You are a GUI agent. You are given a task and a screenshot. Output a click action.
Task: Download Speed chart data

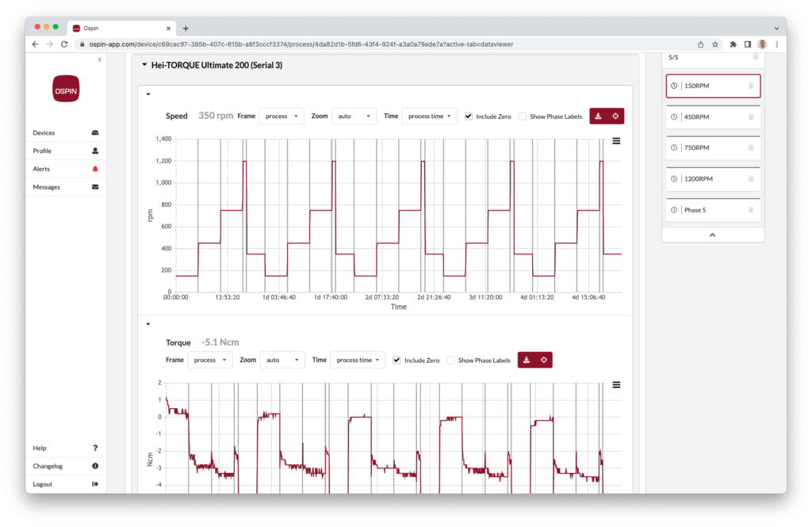coord(598,116)
